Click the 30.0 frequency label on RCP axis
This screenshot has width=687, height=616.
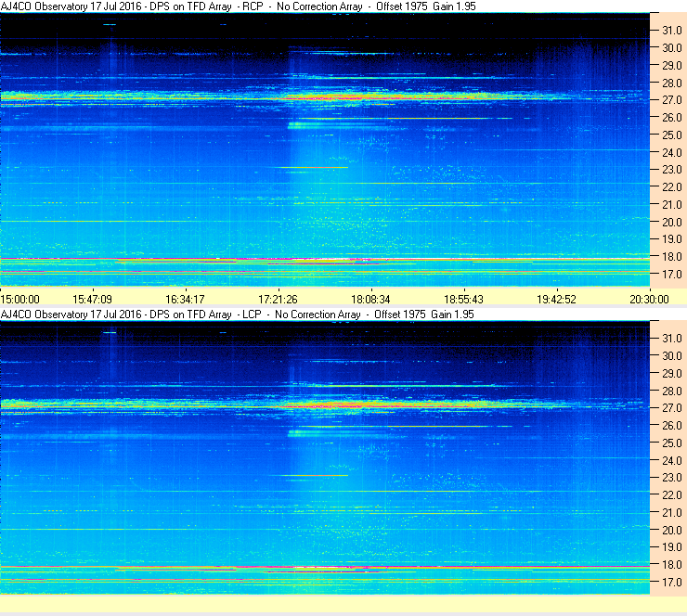[x=672, y=47]
